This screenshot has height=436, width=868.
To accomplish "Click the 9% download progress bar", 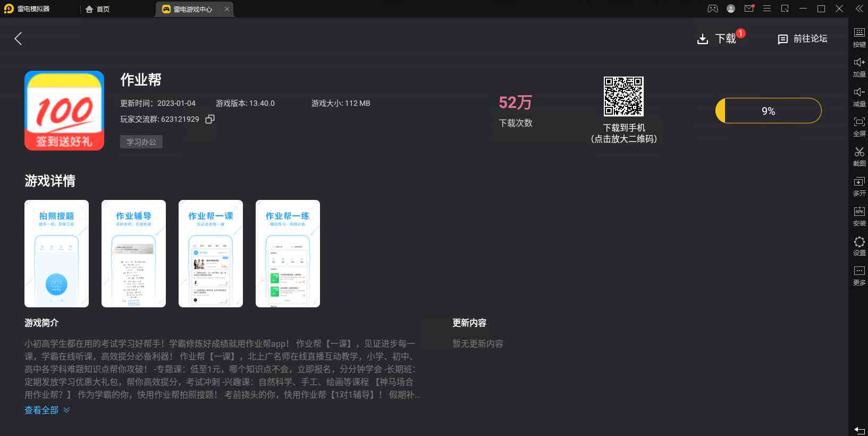I will pos(768,111).
